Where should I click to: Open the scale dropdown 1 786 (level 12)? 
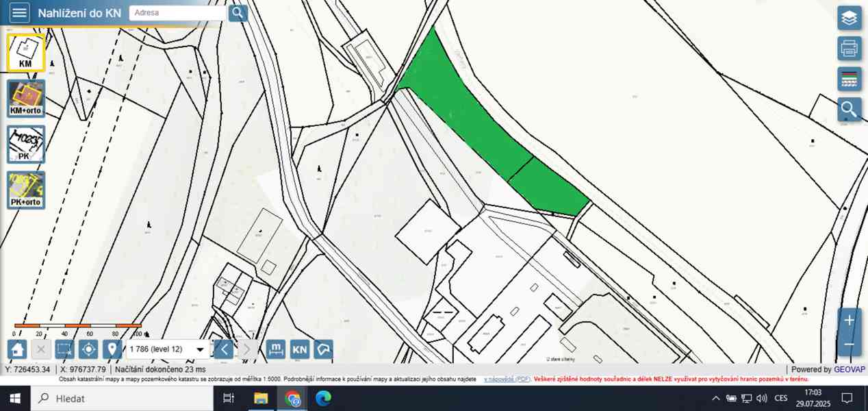pos(168,349)
